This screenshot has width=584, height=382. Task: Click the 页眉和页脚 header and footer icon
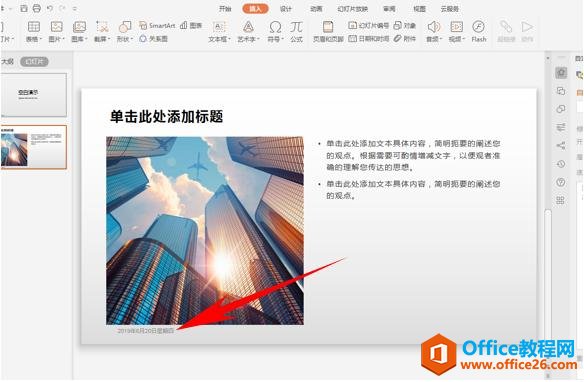coord(328,31)
